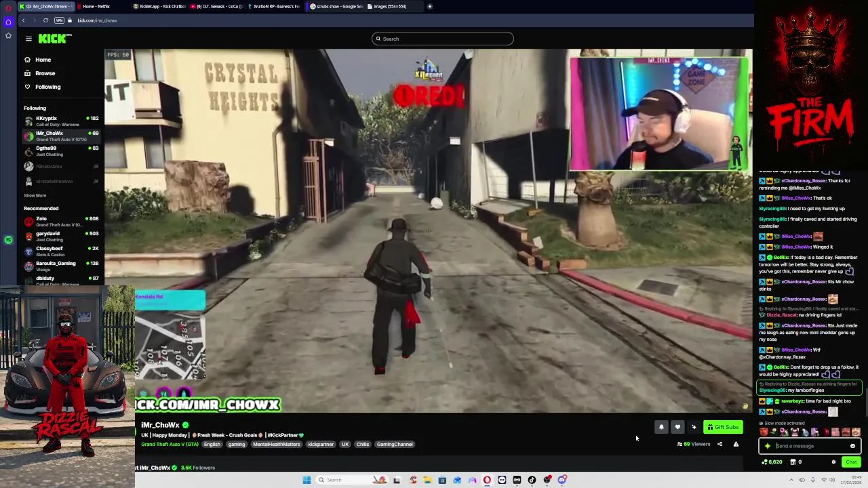Open Opera sidebar bookmarks star
868x488 pixels.
coord(8,35)
